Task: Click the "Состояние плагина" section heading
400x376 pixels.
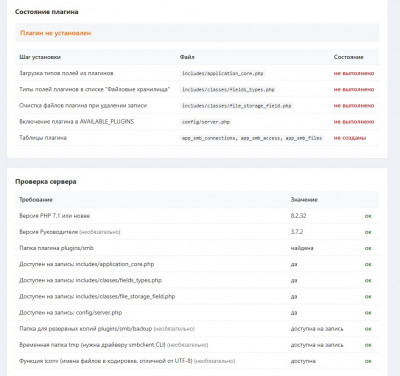Action: (x=47, y=12)
